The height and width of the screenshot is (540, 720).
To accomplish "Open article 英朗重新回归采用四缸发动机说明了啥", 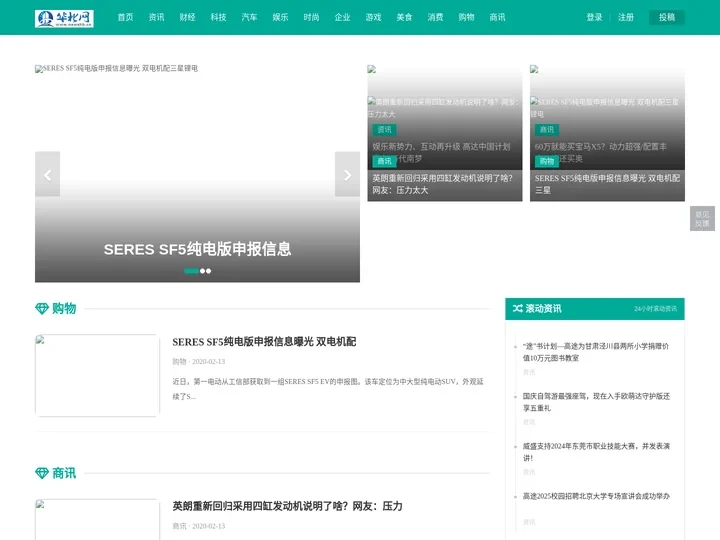I will pyautogui.click(x=287, y=506).
